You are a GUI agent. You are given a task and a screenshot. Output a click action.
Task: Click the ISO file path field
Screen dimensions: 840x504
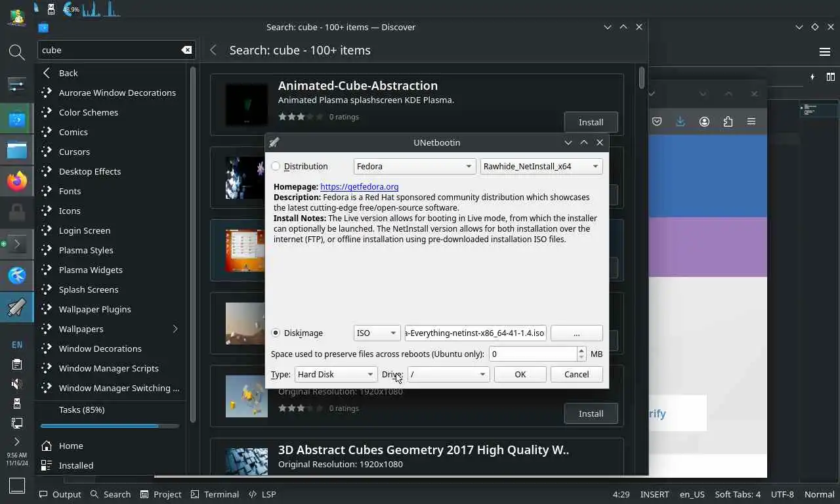tap(475, 333)
